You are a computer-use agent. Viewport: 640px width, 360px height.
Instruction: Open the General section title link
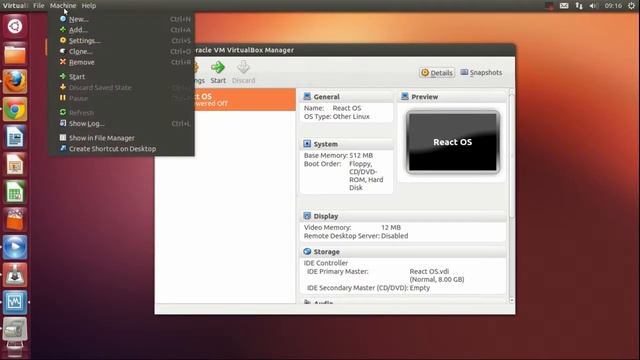[x=327, y=97]
